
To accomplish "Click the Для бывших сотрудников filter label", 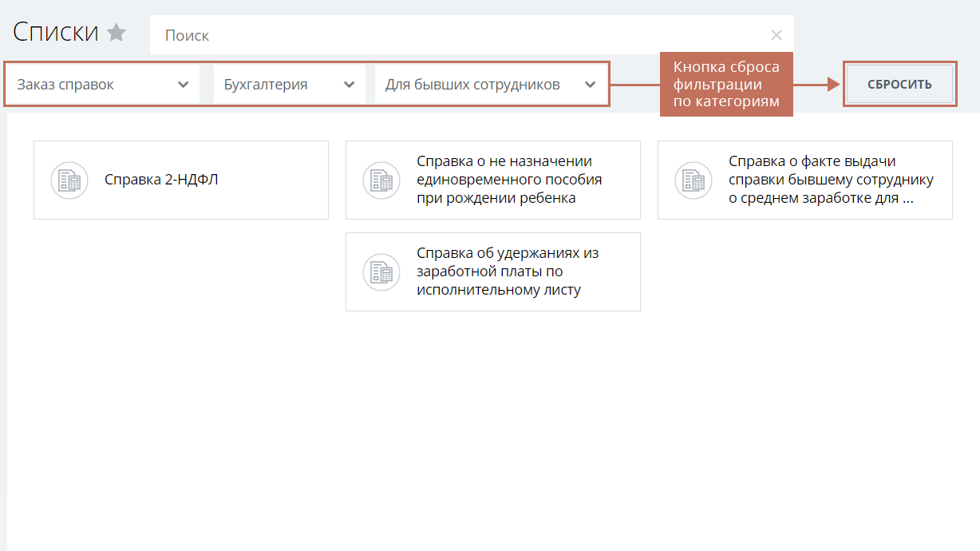I will tap(472, 85).
